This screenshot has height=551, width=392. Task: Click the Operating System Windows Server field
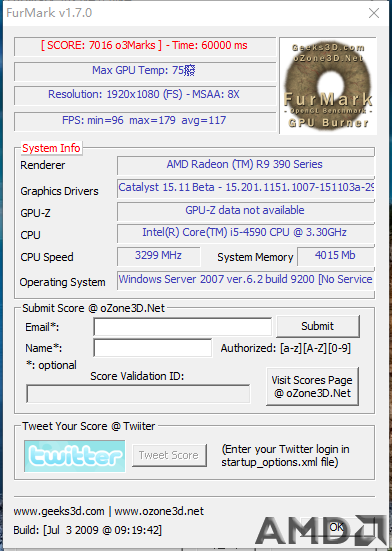coord(245,280)
